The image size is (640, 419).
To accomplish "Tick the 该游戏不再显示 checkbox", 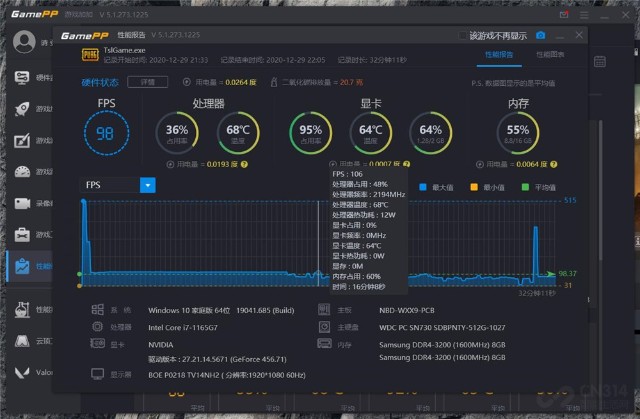I will tap(462, 35).
